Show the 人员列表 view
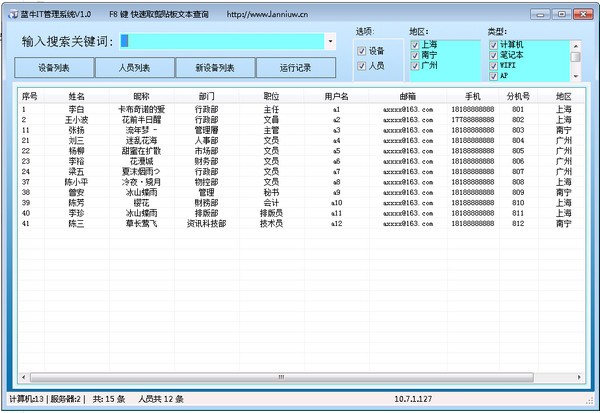The image size is (600, 413). 134,68
